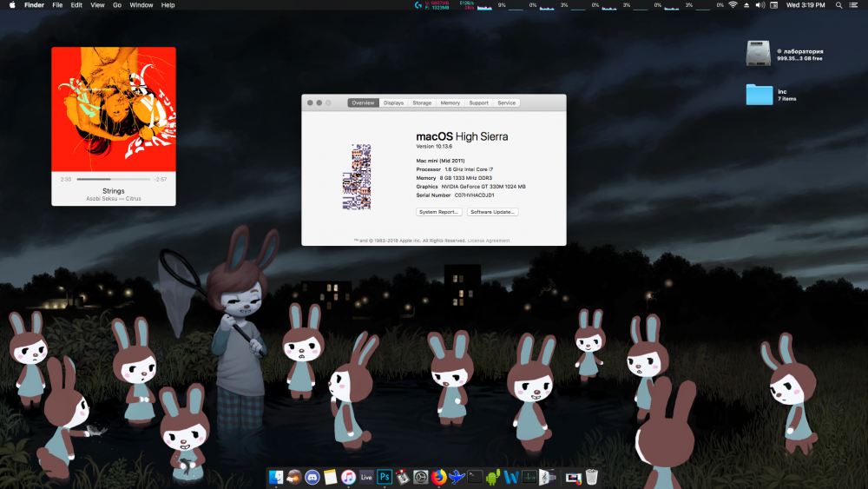
Task: Close the About This Mac window
Action: [x=310, y=103]
